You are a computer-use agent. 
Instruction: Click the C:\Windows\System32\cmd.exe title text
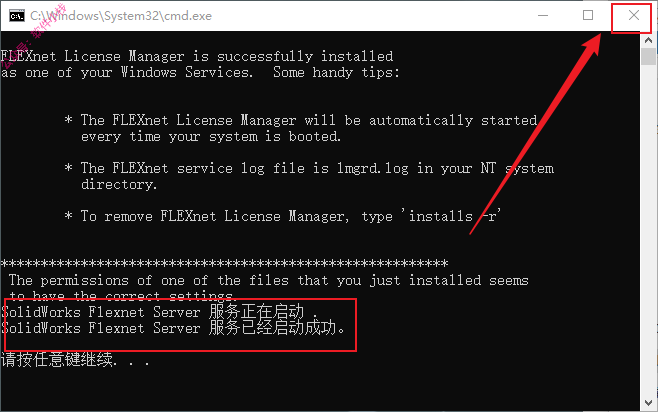tap(121, 16)
